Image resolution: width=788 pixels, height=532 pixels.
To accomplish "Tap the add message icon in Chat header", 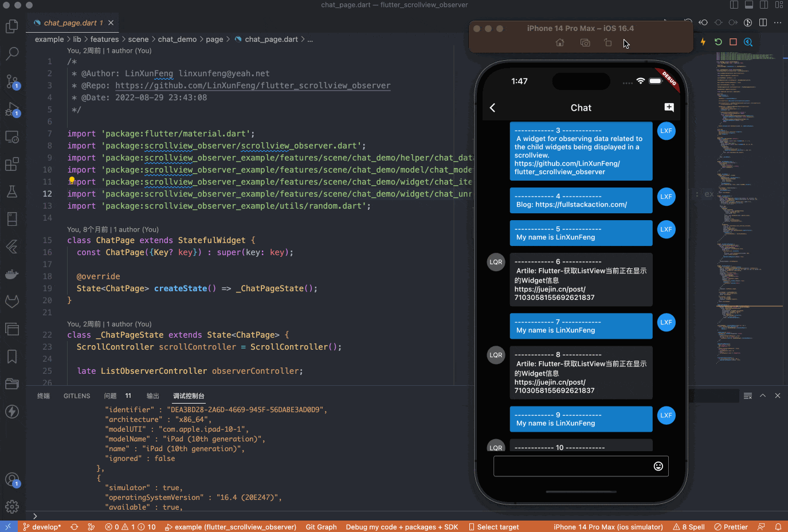I will point(669,107).
